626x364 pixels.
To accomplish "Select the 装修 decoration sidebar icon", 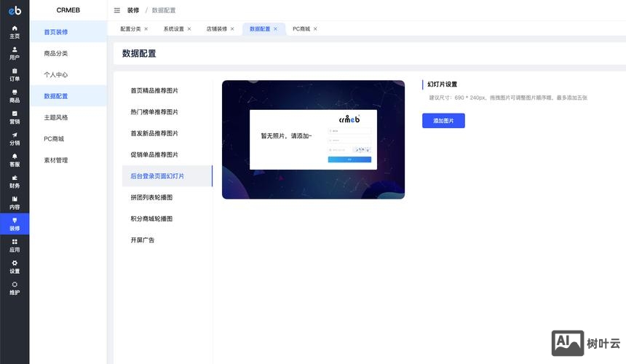I will 15,224.
